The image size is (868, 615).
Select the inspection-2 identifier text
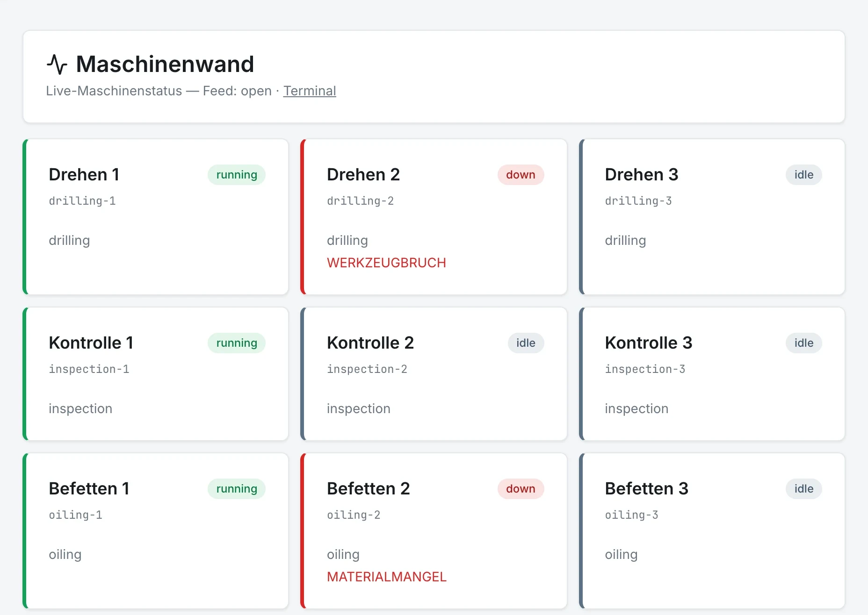pos(367,369)
